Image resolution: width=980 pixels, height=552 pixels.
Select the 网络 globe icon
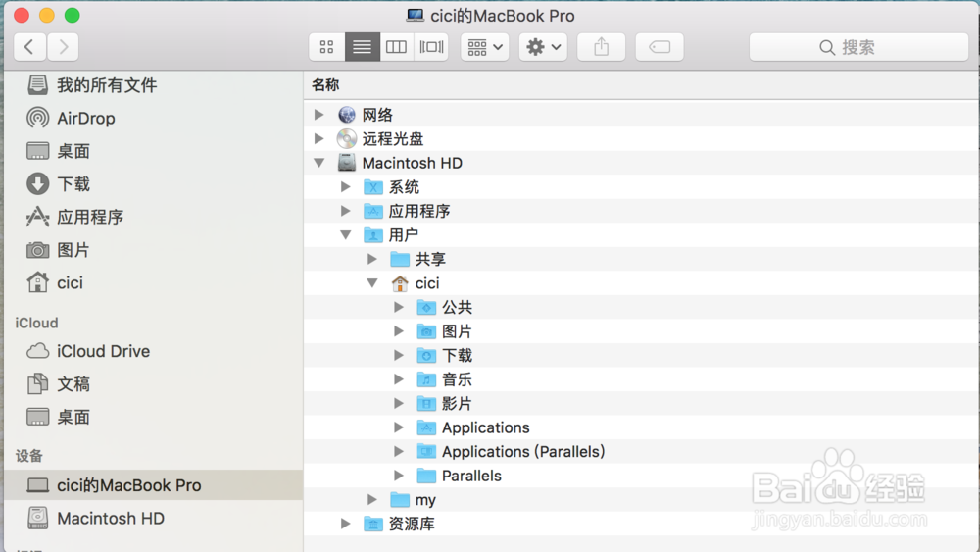[x=347, y=115]
